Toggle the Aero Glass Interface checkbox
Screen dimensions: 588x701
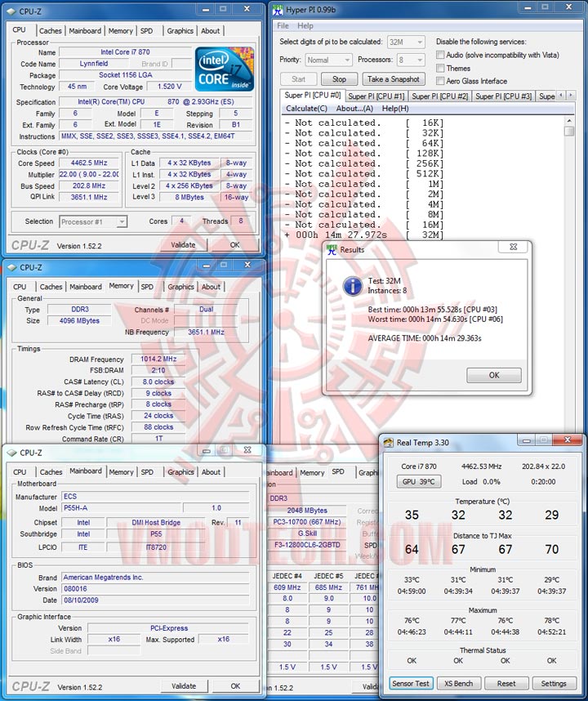tap(440, 80)
